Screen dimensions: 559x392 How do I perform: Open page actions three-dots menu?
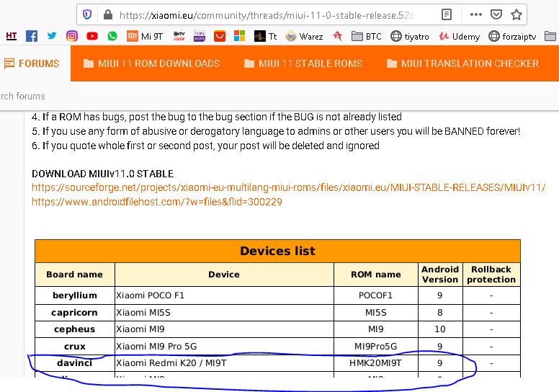476,14
